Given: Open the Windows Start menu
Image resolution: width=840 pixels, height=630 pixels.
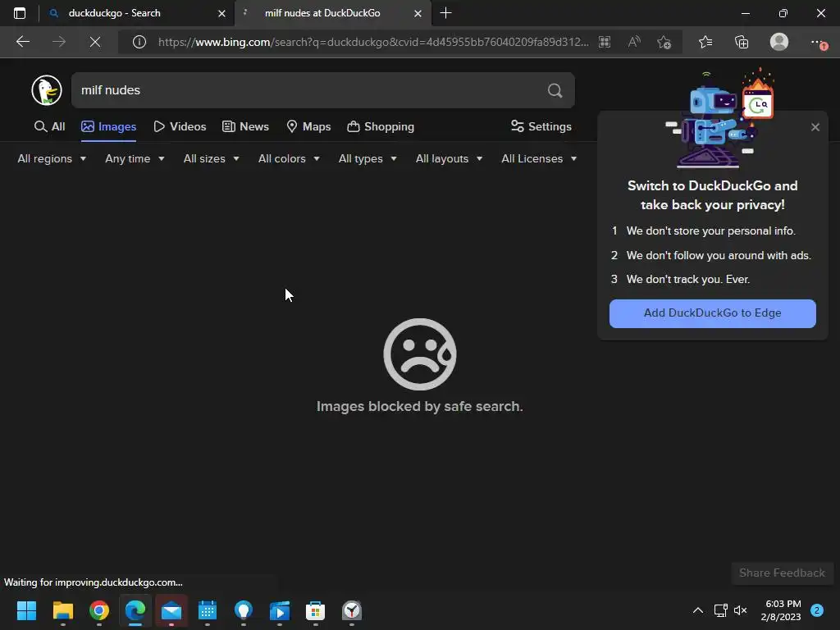Looking at the screenshot, I should 26,610.
